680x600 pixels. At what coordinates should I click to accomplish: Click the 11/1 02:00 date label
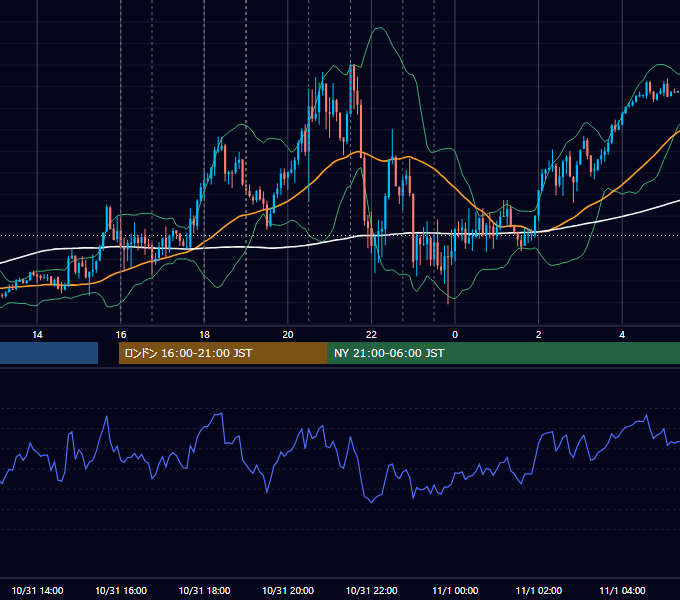539,590
